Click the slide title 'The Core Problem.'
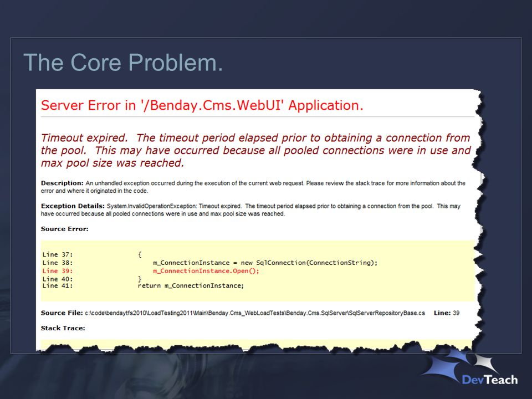 (123, 63)
